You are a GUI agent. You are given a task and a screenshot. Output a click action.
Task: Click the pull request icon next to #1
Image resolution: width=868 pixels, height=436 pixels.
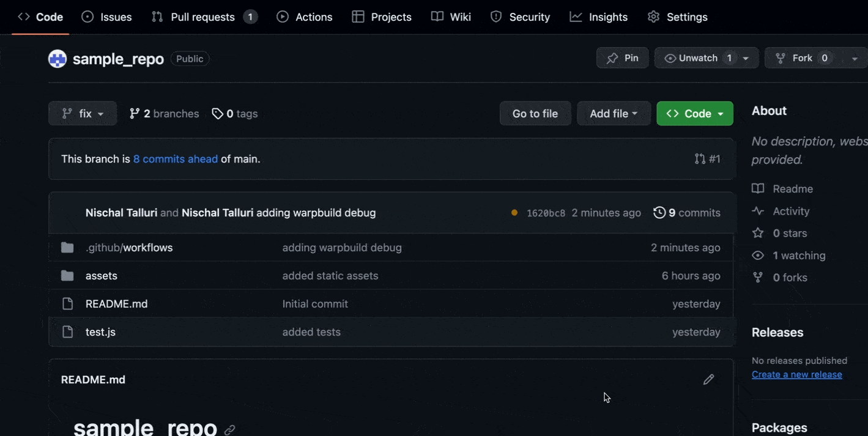[699, 158]
